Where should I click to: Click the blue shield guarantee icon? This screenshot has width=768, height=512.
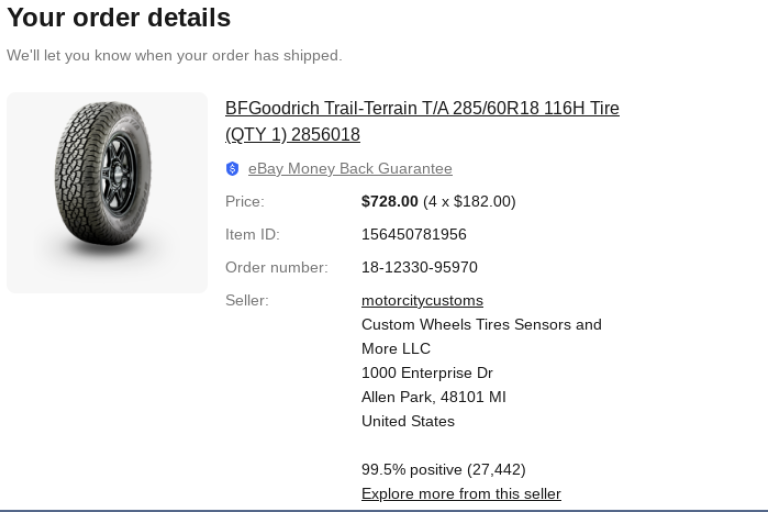coord(233,169)
